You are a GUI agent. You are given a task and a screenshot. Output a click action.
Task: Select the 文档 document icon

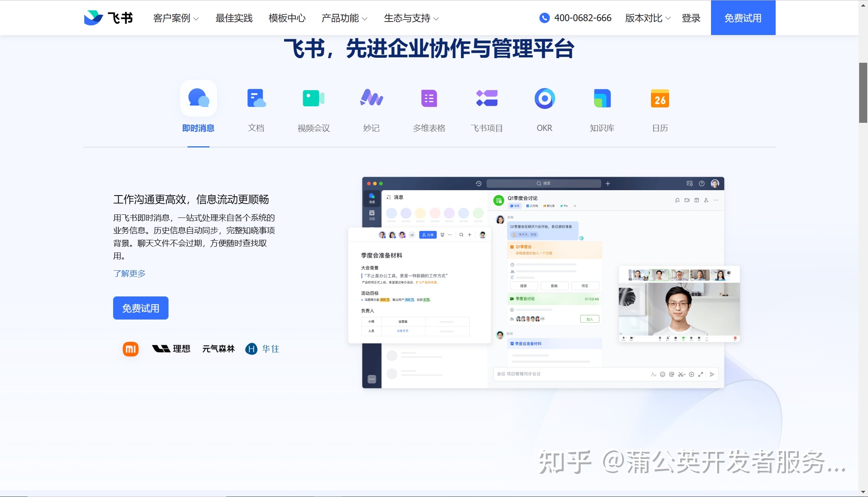(x=256, y=98)
